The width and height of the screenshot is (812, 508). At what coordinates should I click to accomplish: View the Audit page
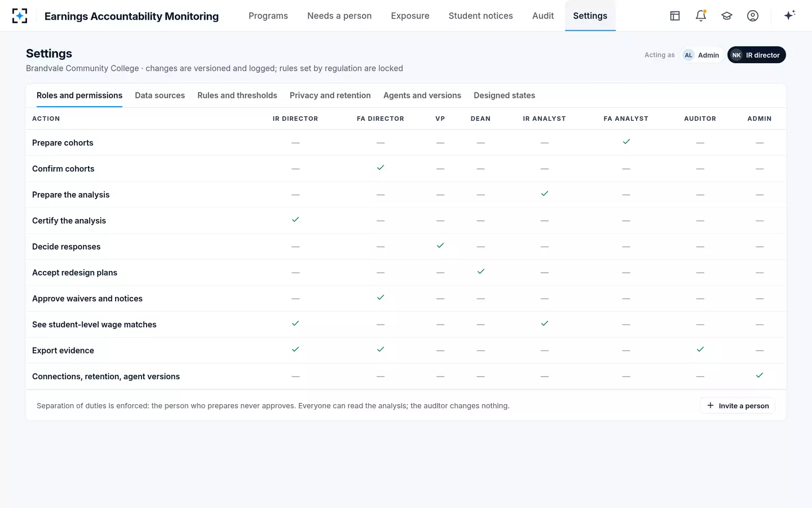pos(543,16)
